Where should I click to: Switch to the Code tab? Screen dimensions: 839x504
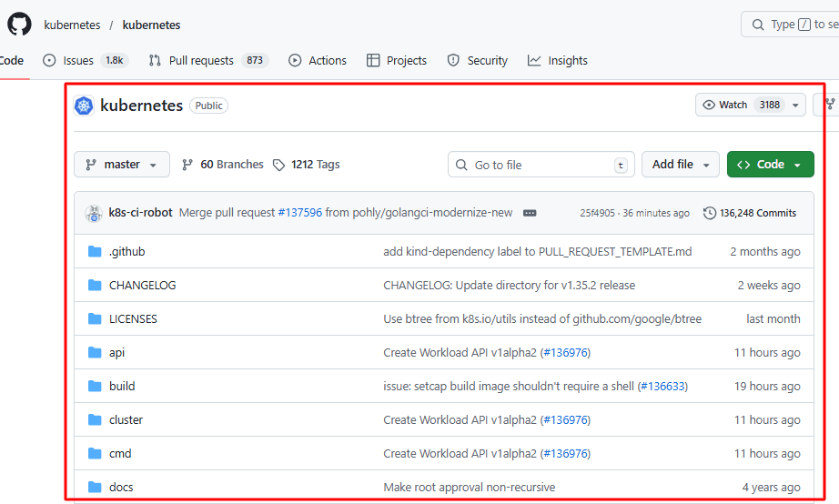coord(11,60)
